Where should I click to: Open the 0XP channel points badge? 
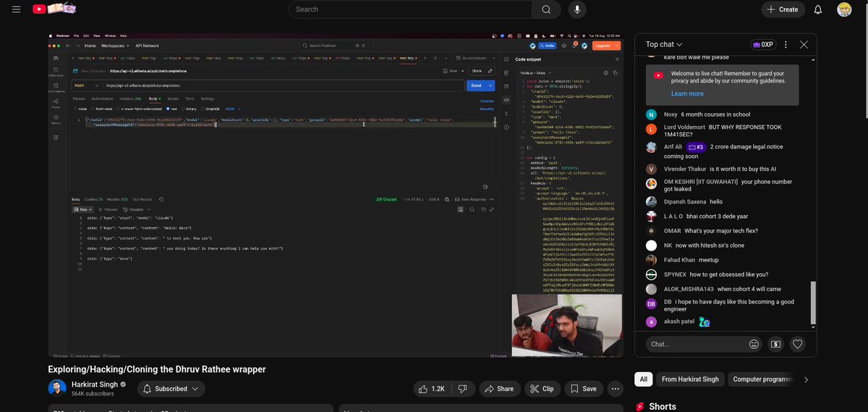pos(762,44)
